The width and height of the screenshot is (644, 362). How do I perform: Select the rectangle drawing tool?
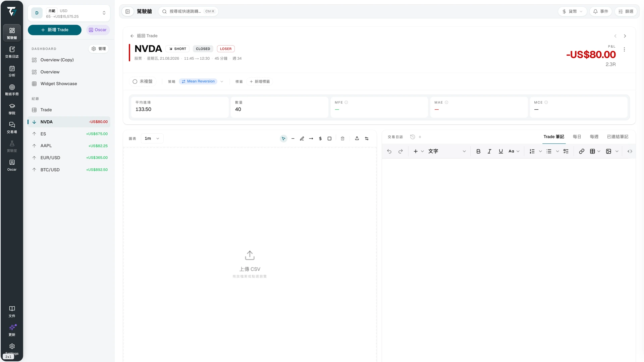(x=329, y=138)
